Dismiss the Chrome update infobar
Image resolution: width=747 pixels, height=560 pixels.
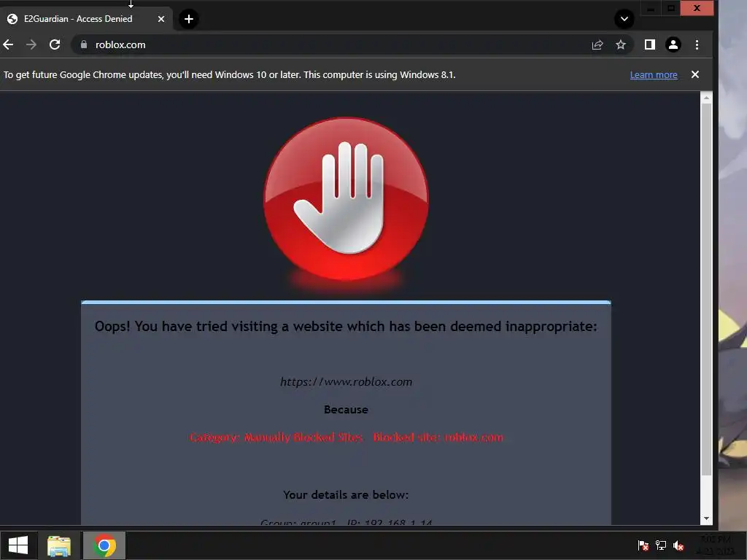pyautogui.click(x=695, y=74)
